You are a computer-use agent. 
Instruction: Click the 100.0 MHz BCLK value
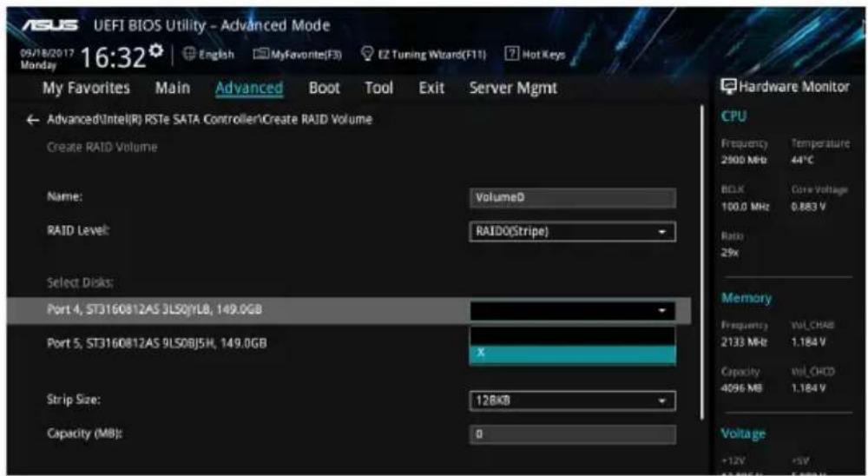point(745,207)
